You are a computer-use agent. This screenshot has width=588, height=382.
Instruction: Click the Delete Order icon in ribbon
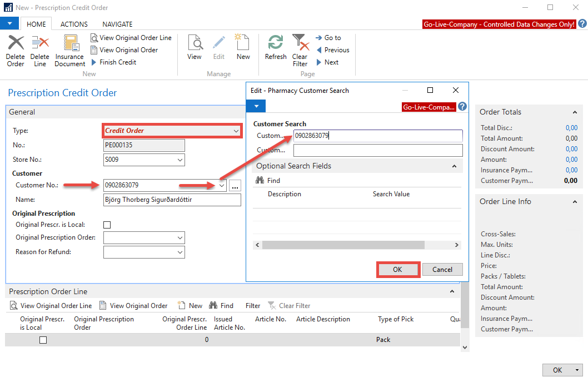[x=16, y=43]
